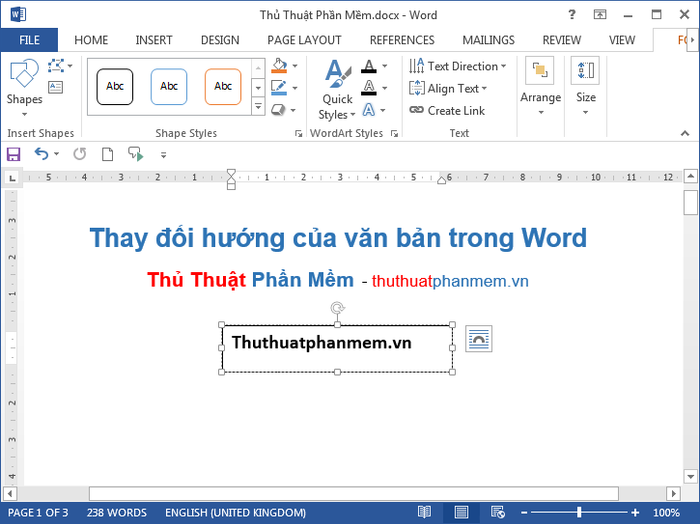This screenshot has height=524, width=700.
Task: Click the tab selector at ruler corner
Action: (x=12, y=178)
